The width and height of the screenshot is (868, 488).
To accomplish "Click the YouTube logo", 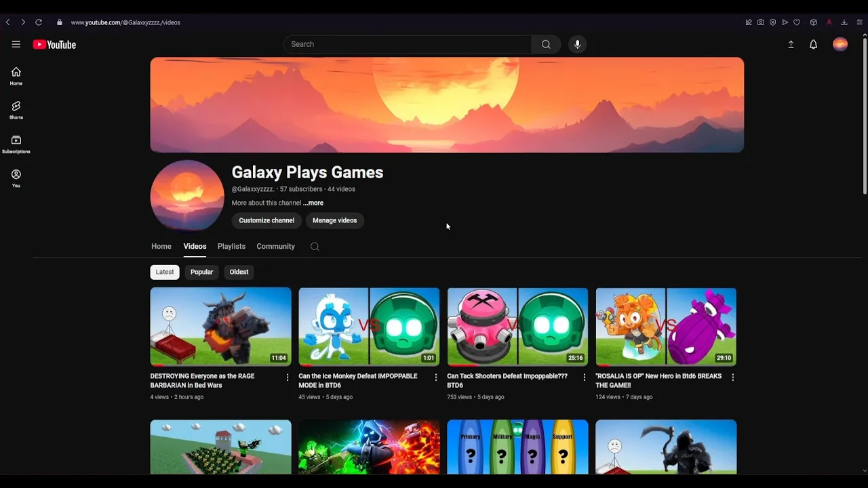I will (x=54, y=45).
